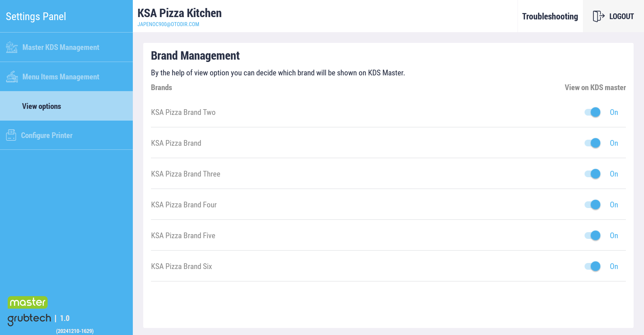This screenshot has width=644, height=335.
Task: Open Menu Items Management section
Action: coord(66,77)
